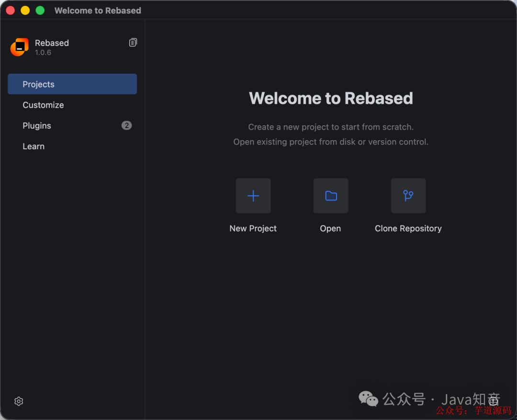Screen dimensions: 517x420
Task: Click the version text 1.0.6
Action: click(43, 52)
